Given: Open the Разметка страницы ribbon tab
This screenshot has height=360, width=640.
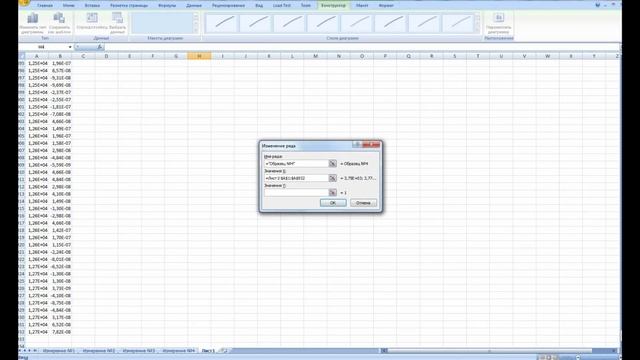Looking at the screenshot, I should tap(129, 6).
